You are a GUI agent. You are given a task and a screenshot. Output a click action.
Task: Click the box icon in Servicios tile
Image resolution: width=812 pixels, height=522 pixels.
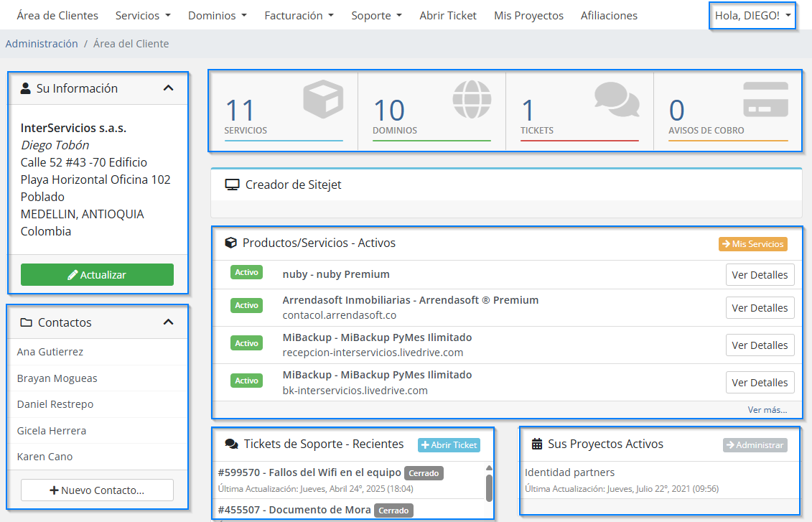pyautogui.click(x=323, y=99)
